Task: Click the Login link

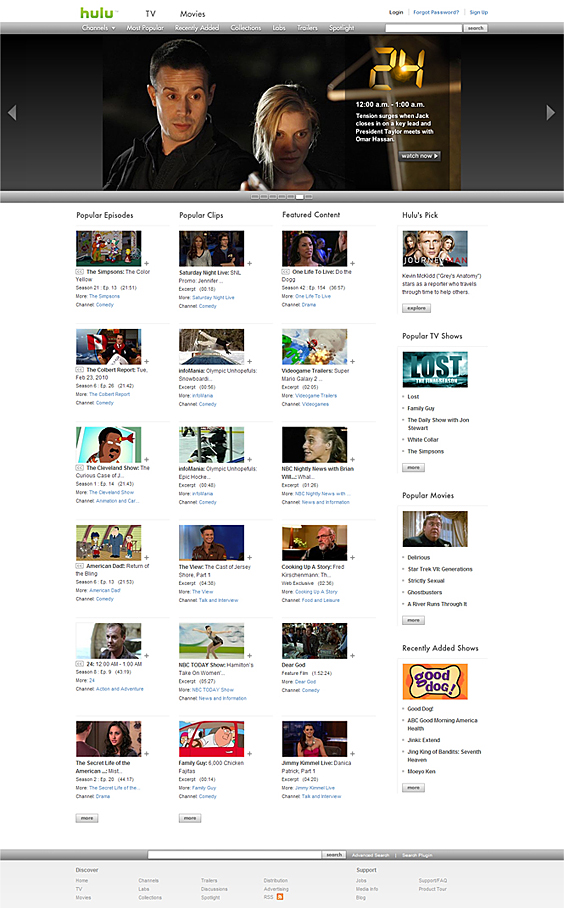Action: [396, 12]
